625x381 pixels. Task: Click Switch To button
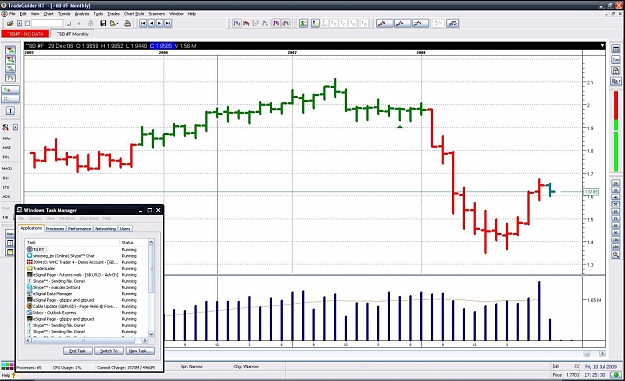tap(109, 351)
